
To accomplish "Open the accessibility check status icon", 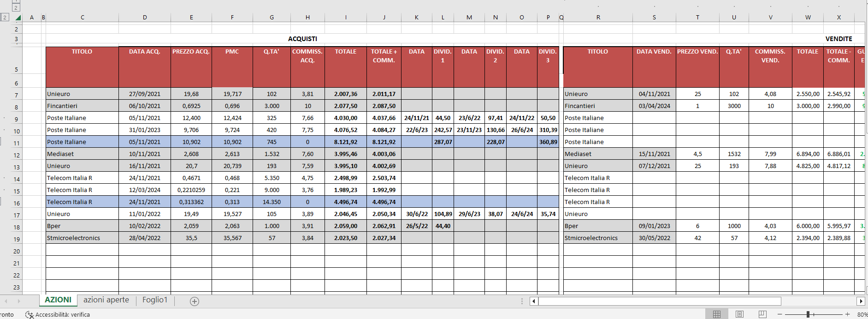I will tap(29, 315).
